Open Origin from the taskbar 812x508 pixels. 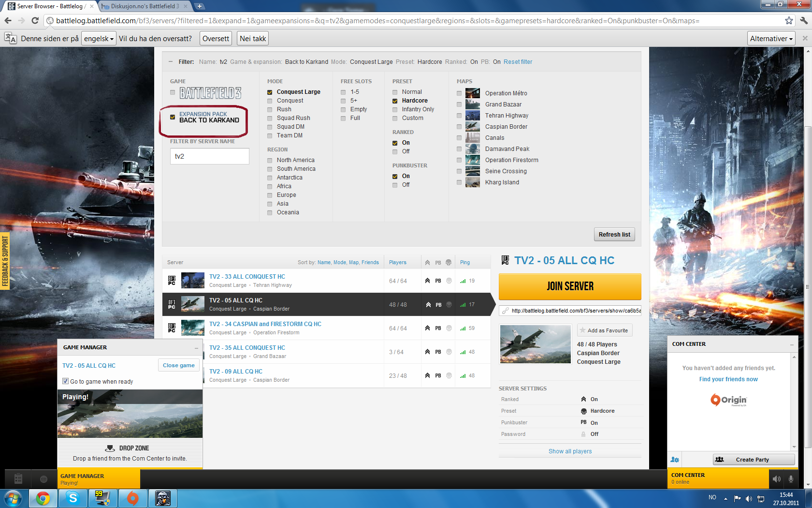132,498
